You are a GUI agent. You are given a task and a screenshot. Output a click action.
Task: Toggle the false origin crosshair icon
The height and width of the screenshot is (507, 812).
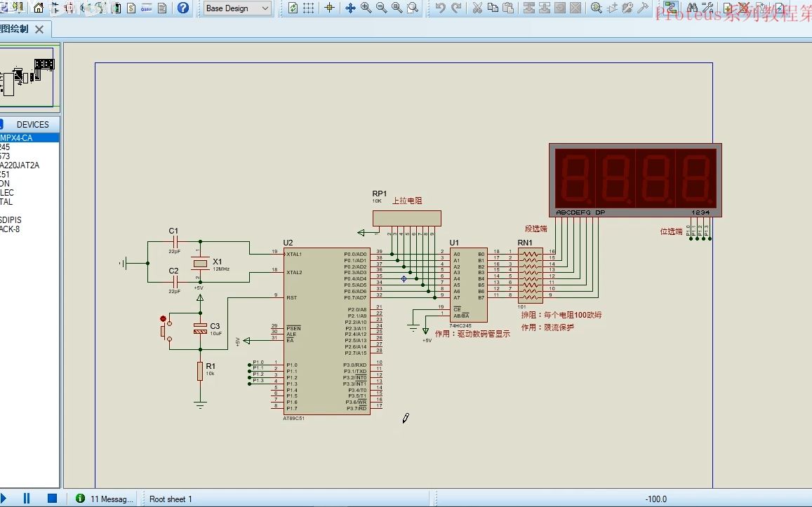click(328, 8)
